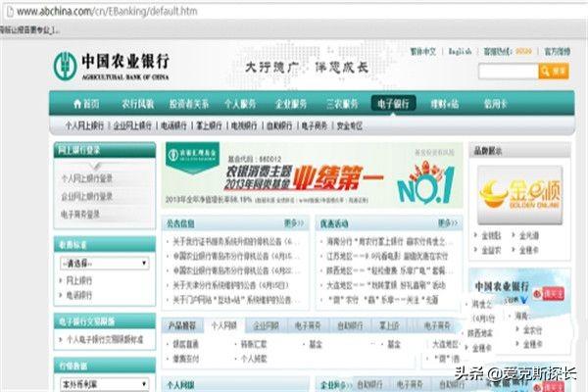588x392 pixels.
Task: Open the 天津分行系统维护 announcement
Action: (230, 285)
